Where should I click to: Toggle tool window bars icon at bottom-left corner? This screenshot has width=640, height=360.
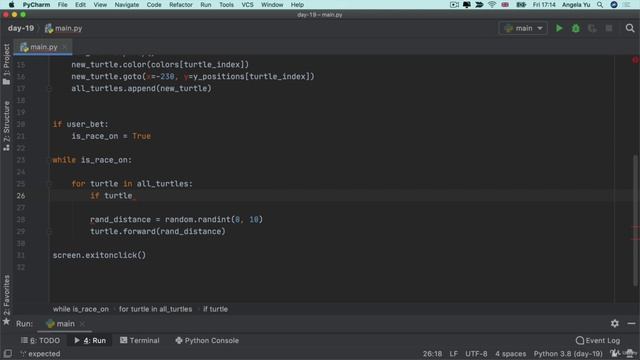(7, 353)
